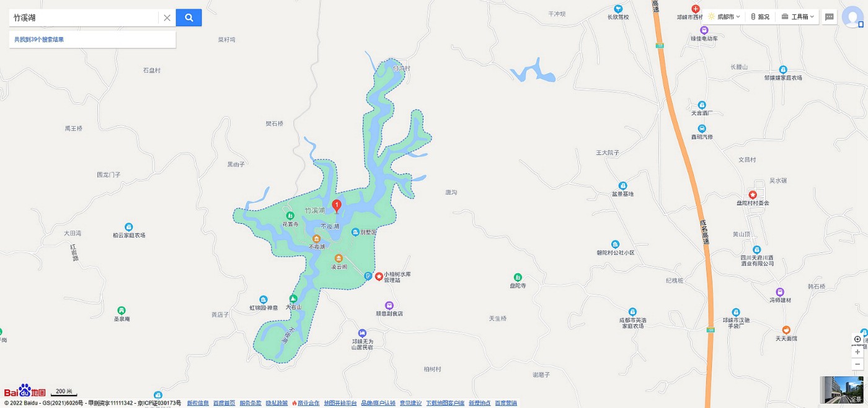The width and height of the screenshot is (868, 408).
Task: Zoom in with the plus button
Action: (857, 352)
